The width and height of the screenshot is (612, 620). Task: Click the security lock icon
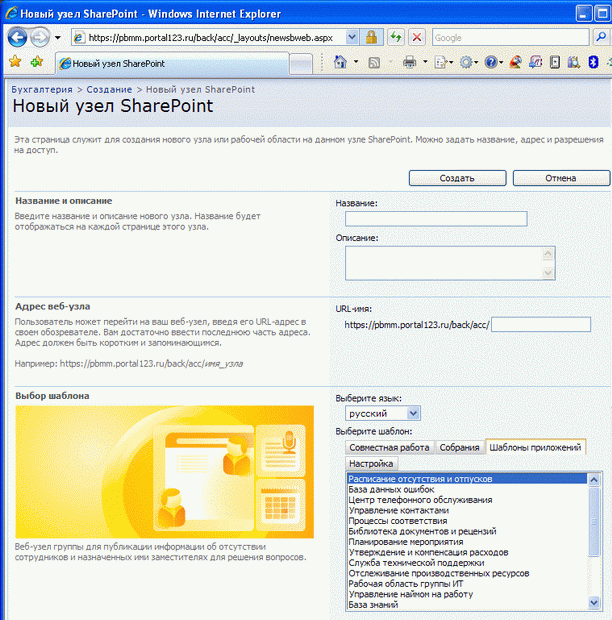(x=371, y=38)
